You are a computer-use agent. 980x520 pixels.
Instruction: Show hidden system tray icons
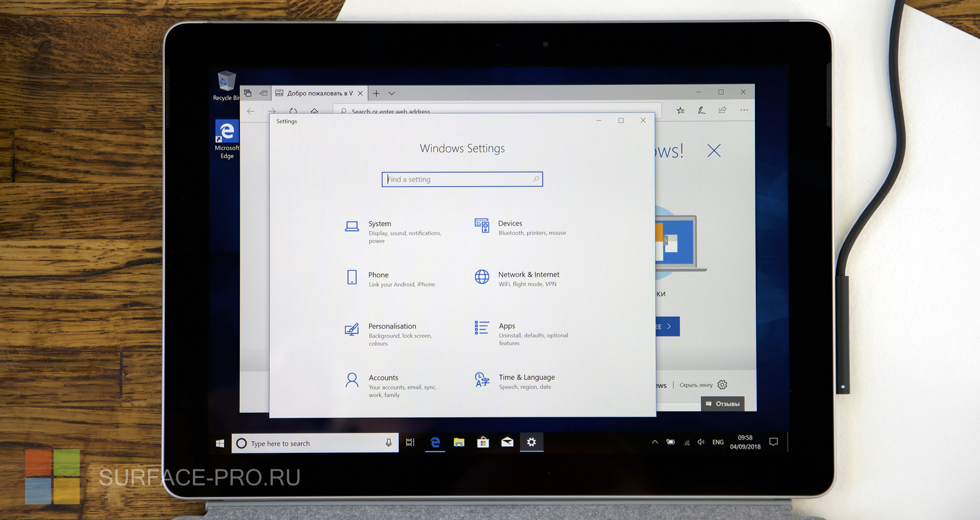[x=655, y=442]
